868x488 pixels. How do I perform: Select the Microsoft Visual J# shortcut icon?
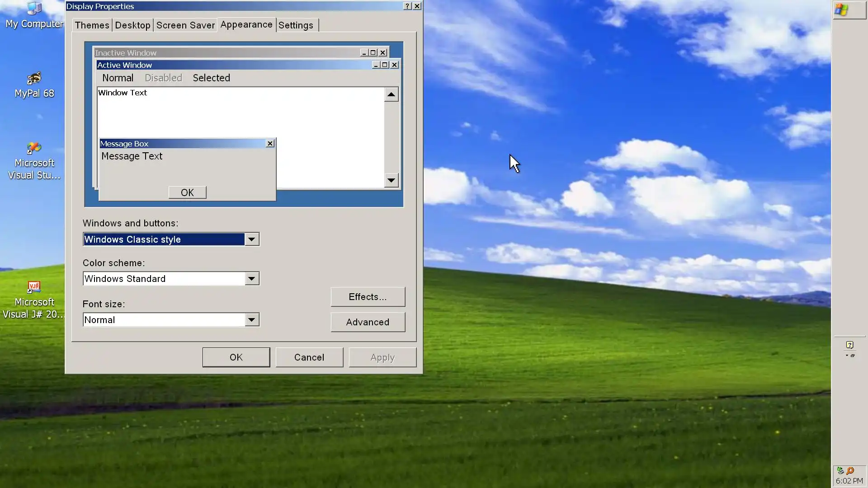(34, 287)
